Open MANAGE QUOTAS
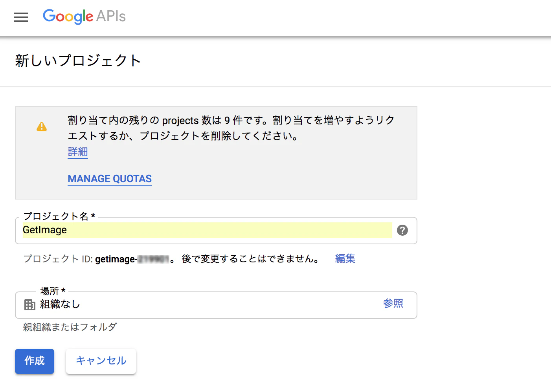The image size is (551, 392). (x=110, y=179)
